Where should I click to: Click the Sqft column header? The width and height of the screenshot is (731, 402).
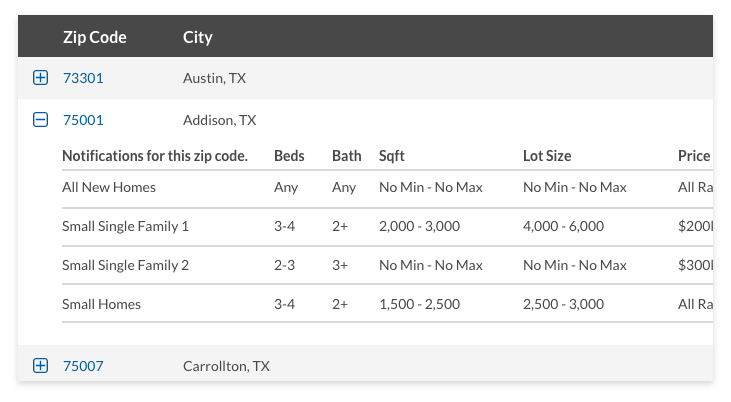392,156
